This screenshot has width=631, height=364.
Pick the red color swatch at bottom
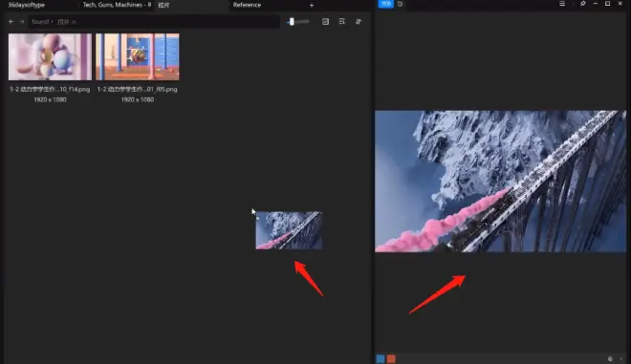(391, 359)
